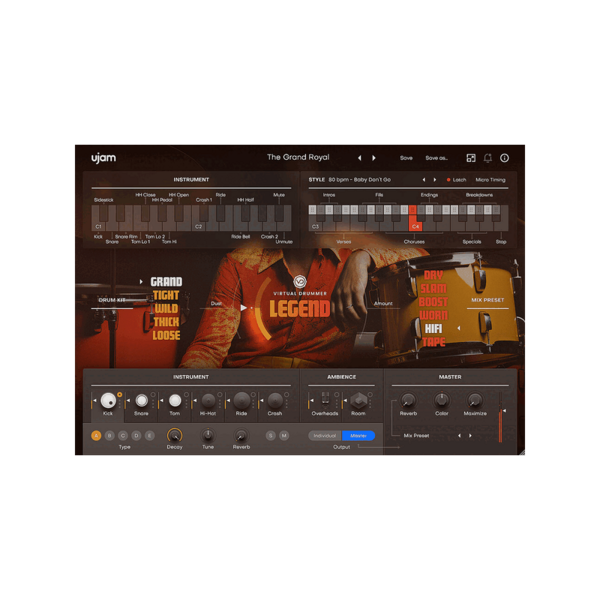Choose the GRAND drum kit
This screenshot has width=600, height=600.
click(x=166, y=282)
